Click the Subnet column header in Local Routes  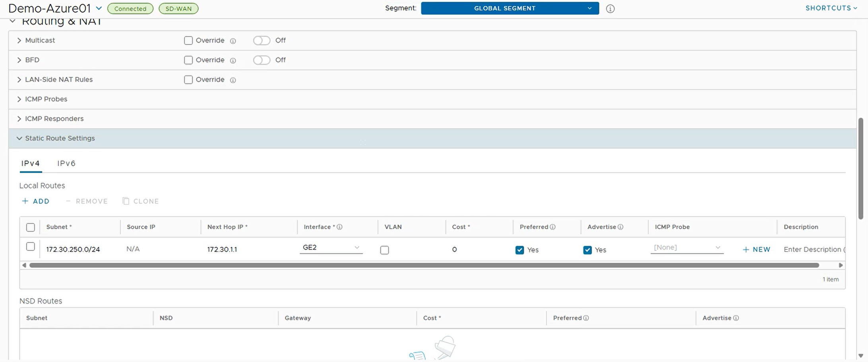59,227
